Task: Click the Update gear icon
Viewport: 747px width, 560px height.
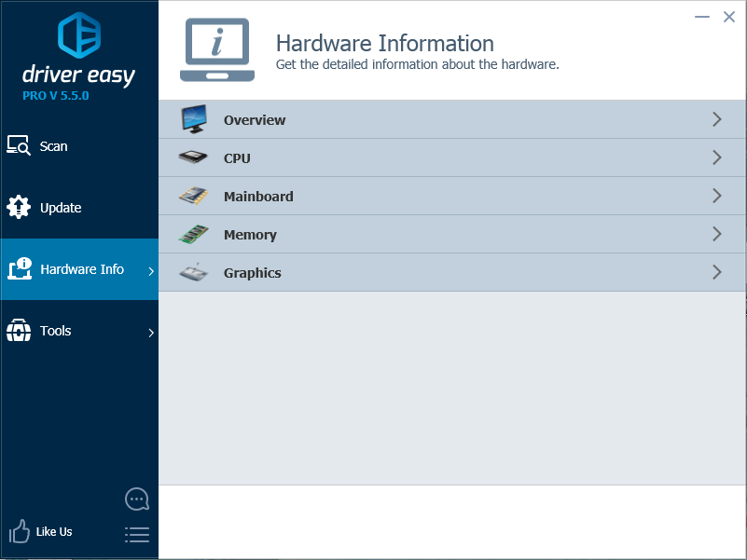Action: pos(19,207)
